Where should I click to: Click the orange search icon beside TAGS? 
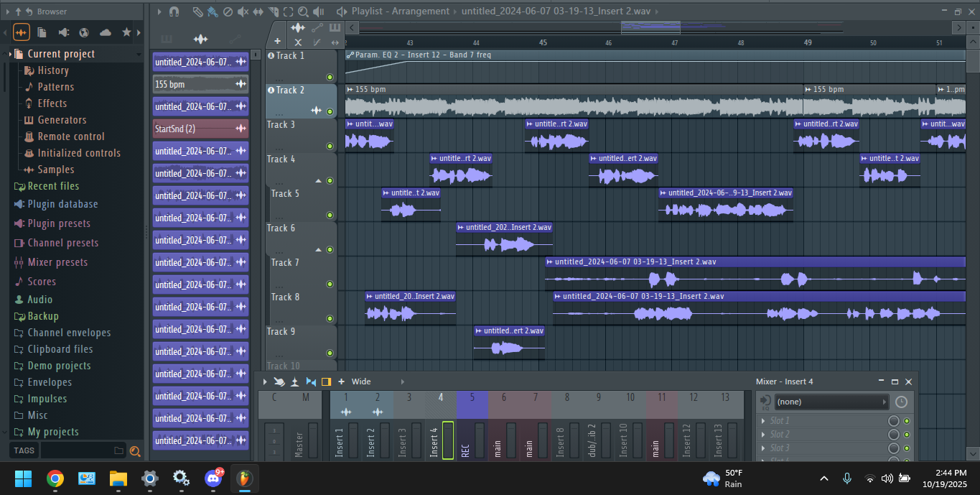pyautogui.click(x=134, y=451)
